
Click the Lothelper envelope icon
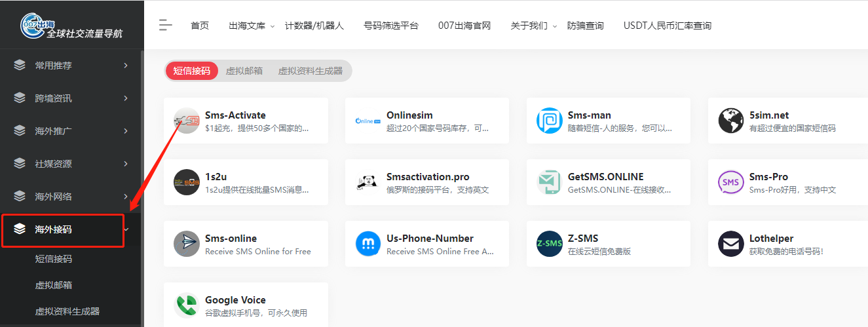click(x=731, y=244)
